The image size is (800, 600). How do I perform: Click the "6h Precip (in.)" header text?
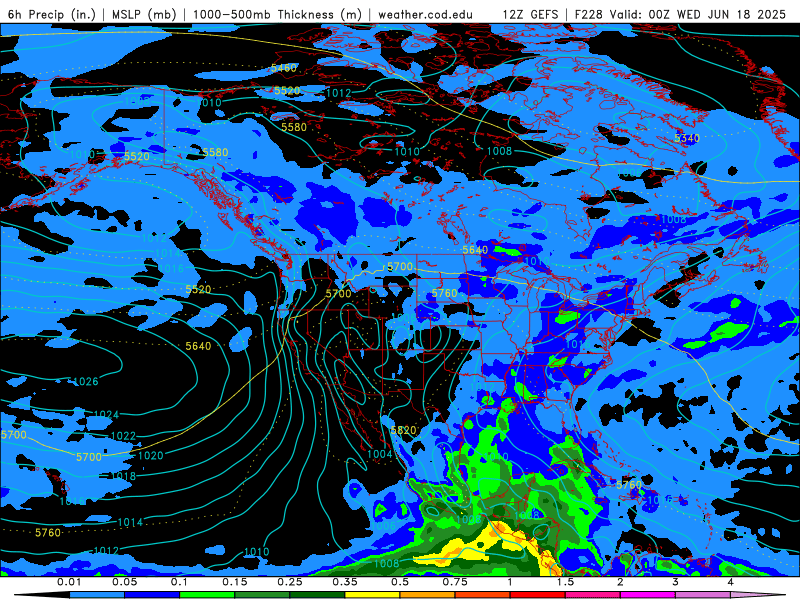pos(52,14)
